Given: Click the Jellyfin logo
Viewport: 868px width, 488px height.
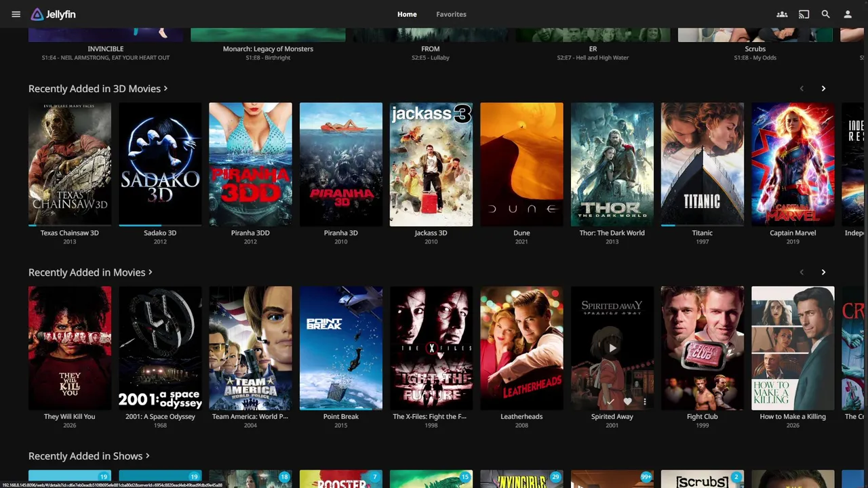Looking at the screenshot, I should 53,14.
